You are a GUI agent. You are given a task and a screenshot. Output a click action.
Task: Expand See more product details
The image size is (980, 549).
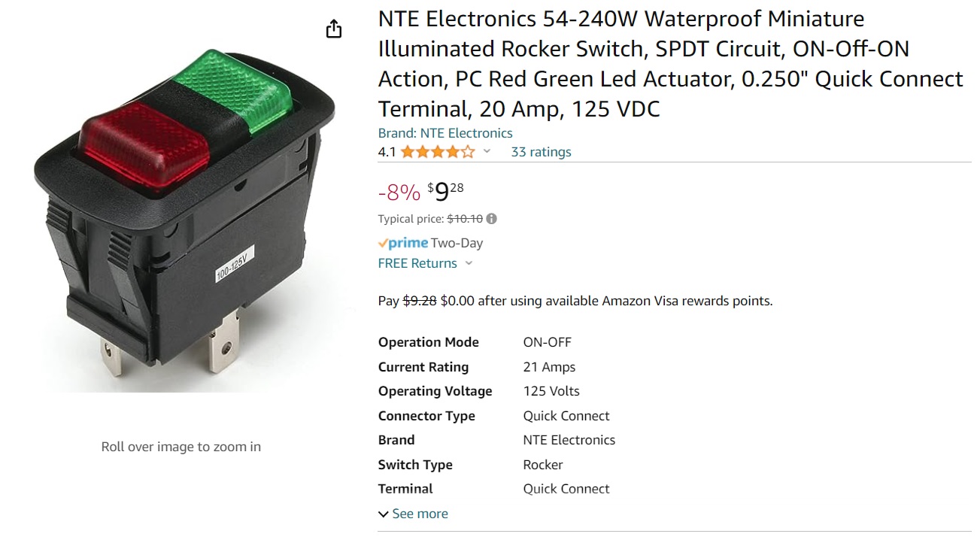coord(413,514)
